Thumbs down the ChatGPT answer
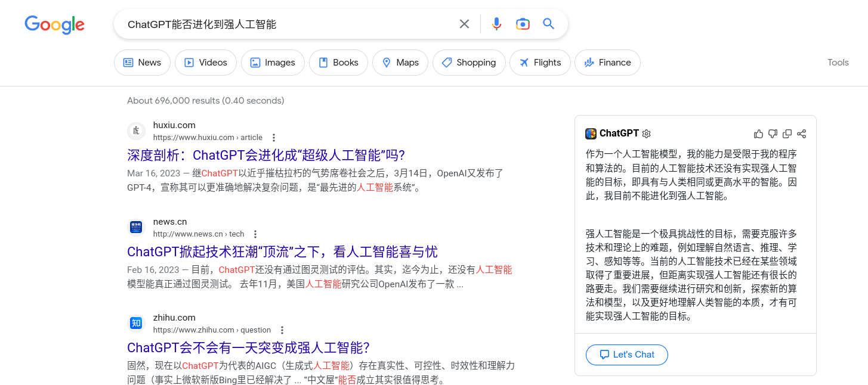 [773, 134]
